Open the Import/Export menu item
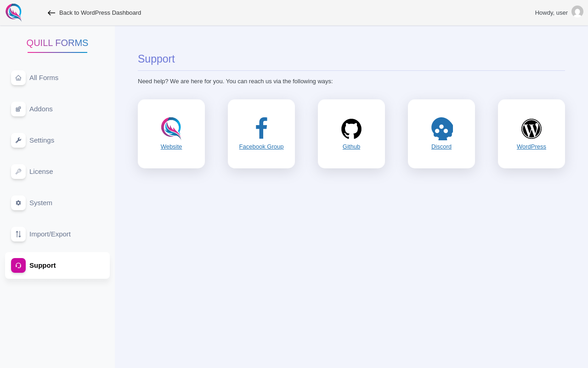 pyautogui.click(x=57, y=234)
